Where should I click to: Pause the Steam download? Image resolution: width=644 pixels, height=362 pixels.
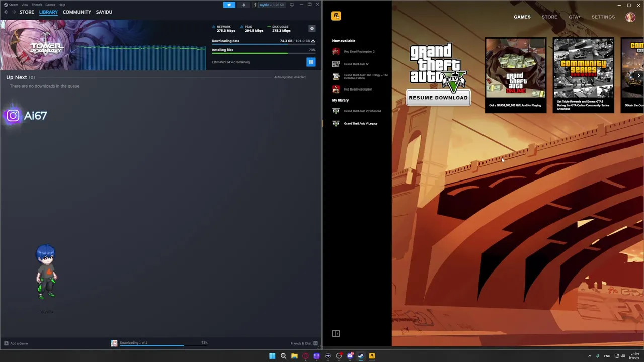[x=311, y=62]
